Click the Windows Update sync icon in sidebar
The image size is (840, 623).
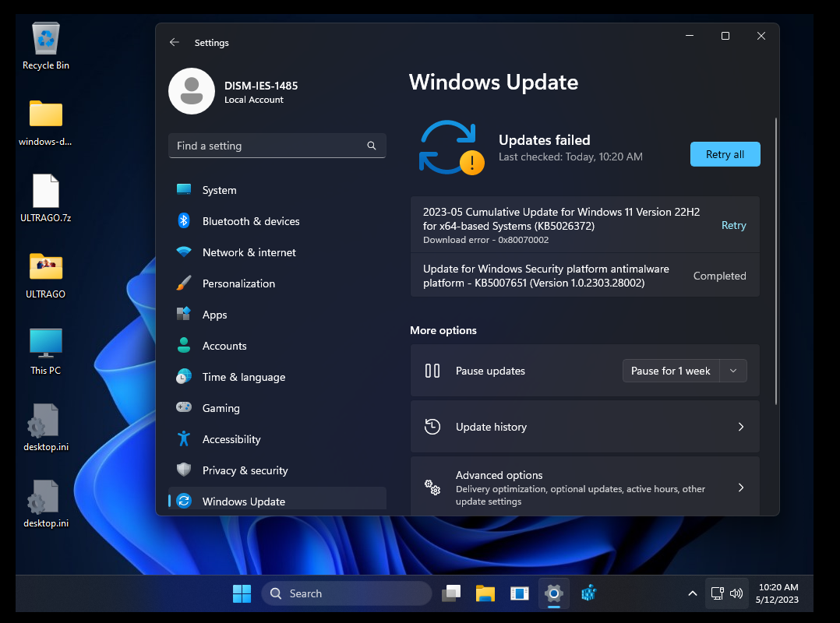(184, 501)
